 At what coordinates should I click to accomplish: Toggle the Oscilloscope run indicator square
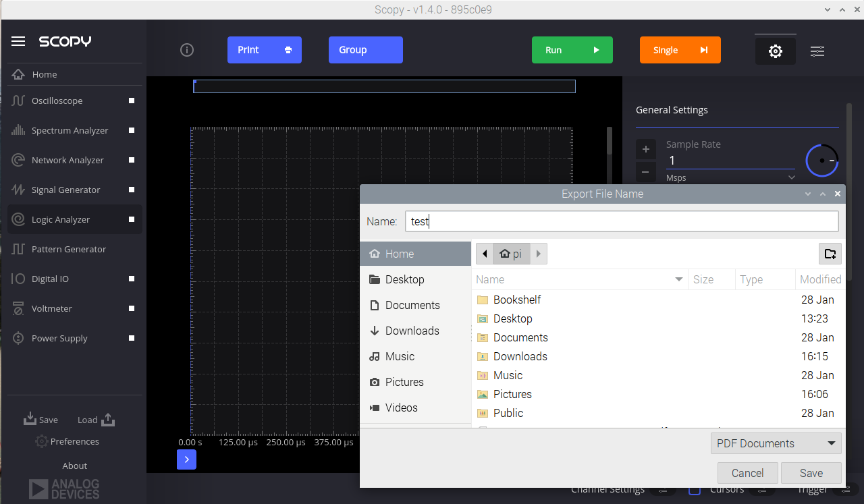[x=132, y=101]
